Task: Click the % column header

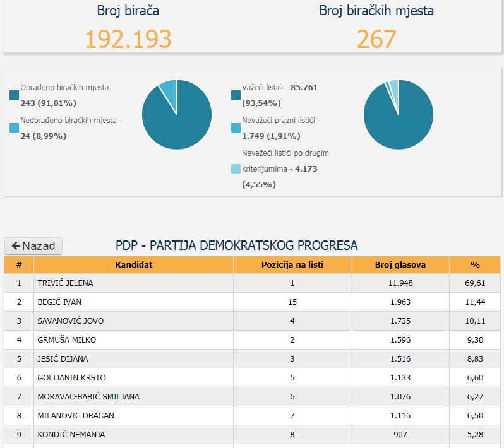Action: click(x=474, y=265)
